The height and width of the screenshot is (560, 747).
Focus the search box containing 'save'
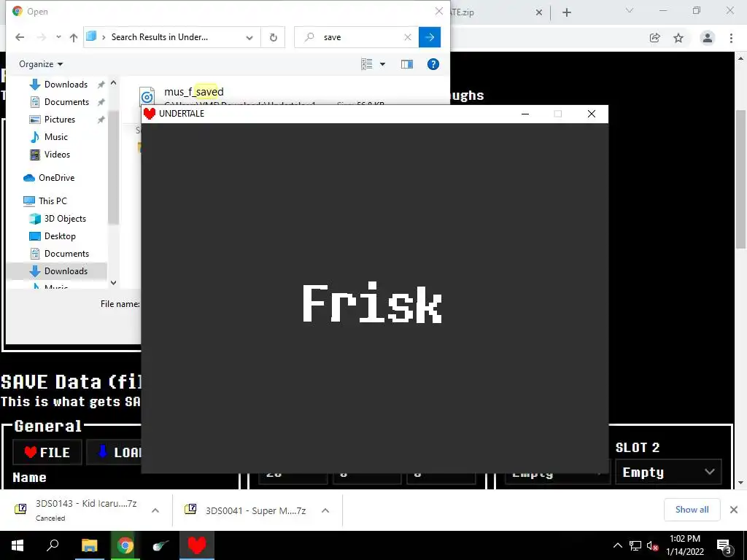pos(357,37)
